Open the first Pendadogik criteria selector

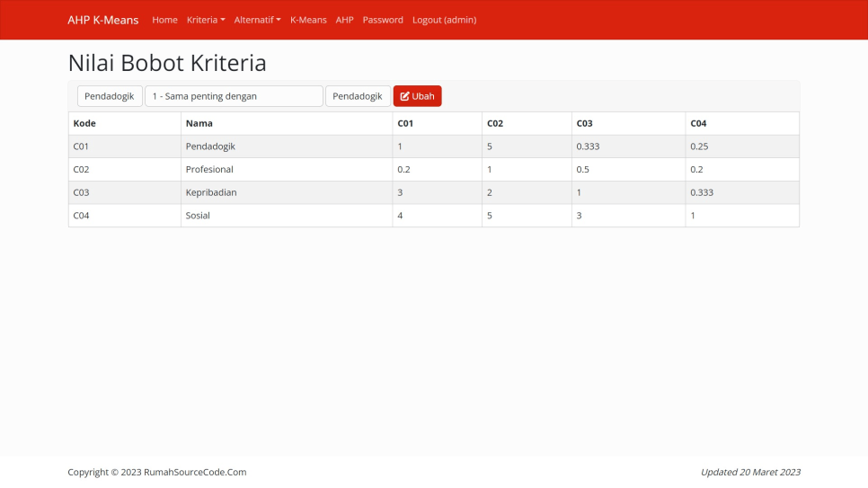(110, 96)
